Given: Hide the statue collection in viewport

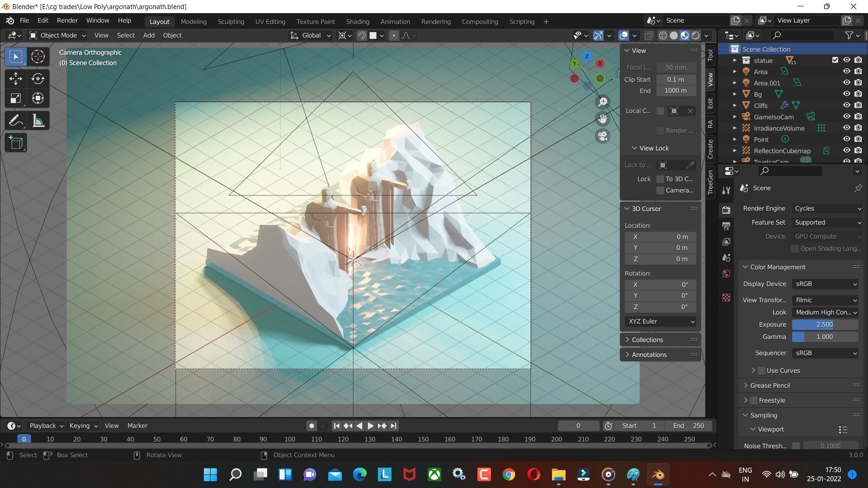Looking at the screenshot, I should pyautogui.click(x=846, y=60).
